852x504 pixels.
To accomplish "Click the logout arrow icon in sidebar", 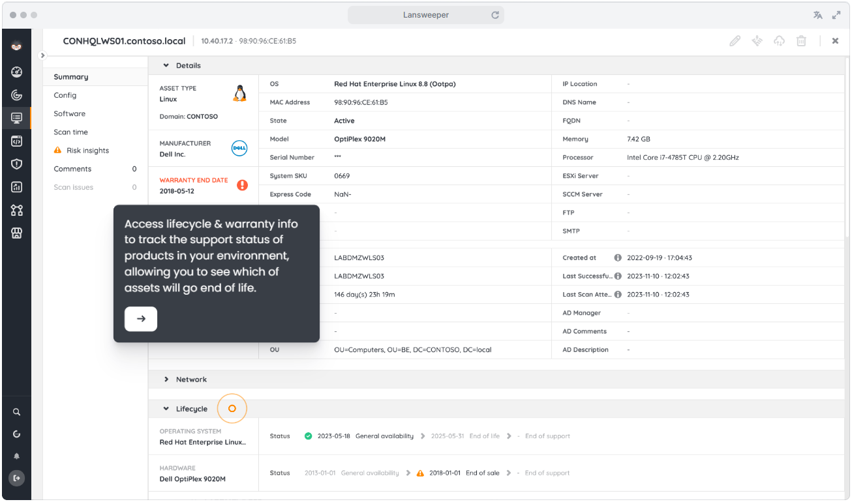I will (17, 478).
